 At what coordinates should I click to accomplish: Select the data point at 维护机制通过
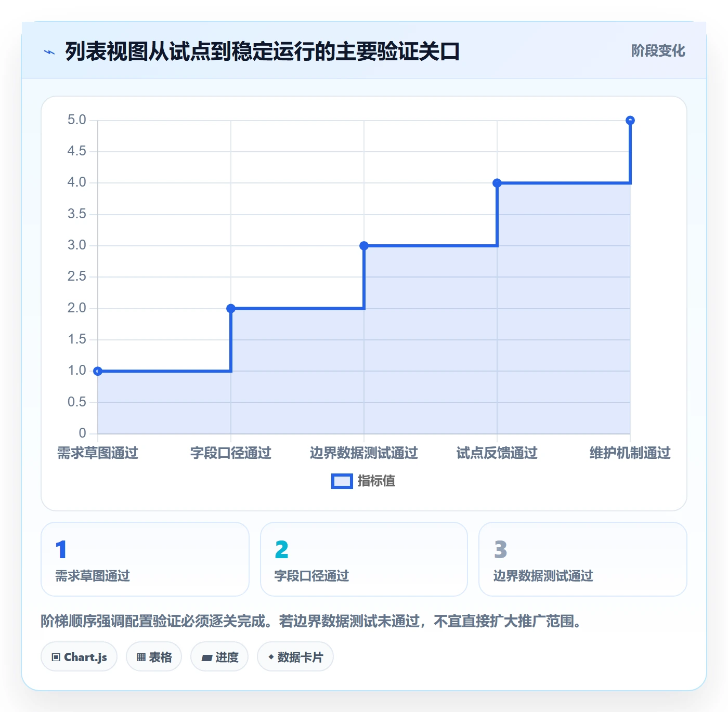(x=630, y=121)
